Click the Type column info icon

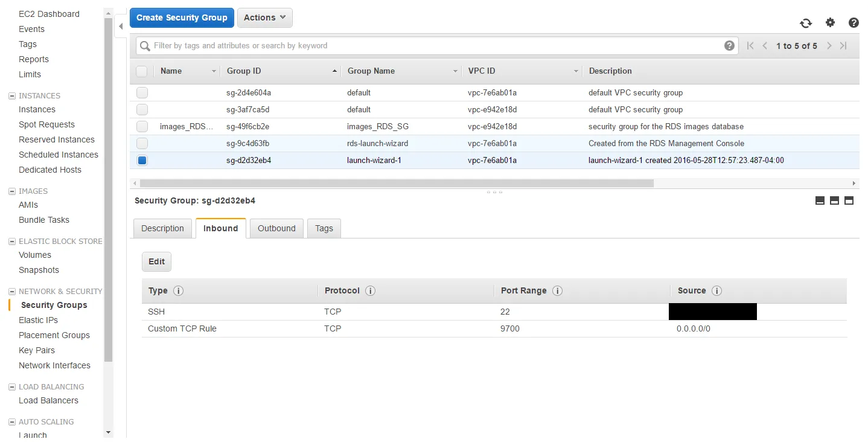[178, 290]
